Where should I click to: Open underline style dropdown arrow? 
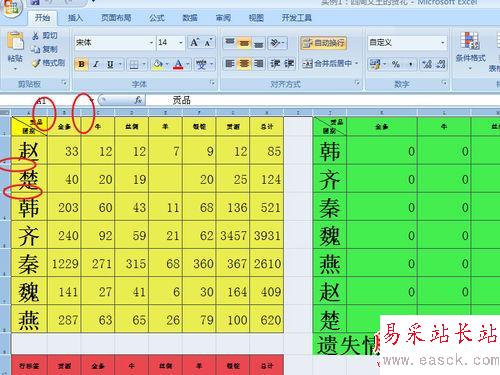coord(120,64)
